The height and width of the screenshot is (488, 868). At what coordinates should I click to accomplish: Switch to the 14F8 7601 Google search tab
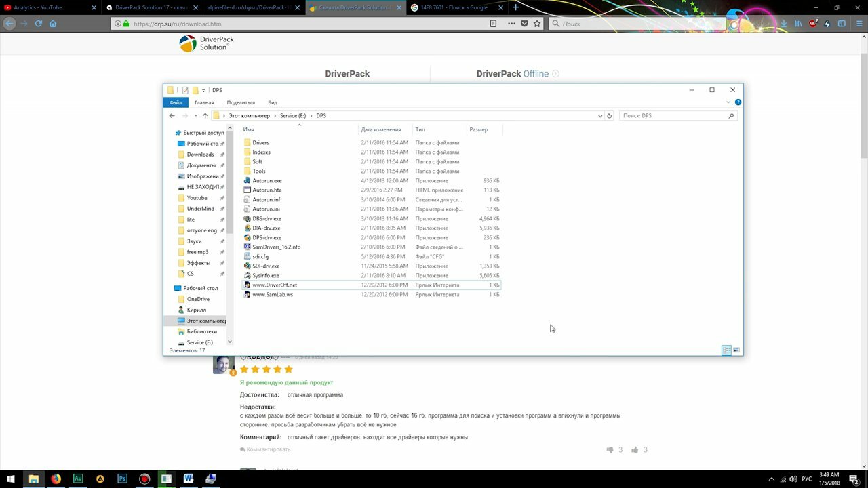point(457,7)
